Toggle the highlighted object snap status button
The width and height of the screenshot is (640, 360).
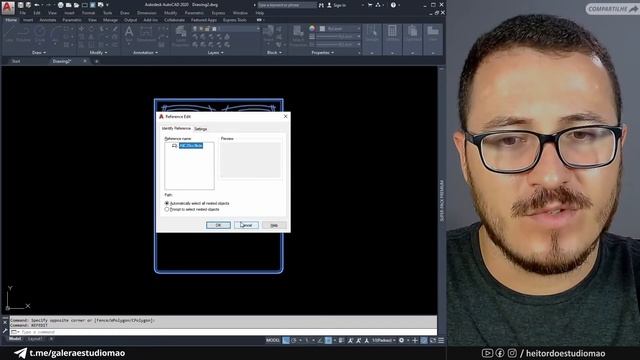(328, 340)
